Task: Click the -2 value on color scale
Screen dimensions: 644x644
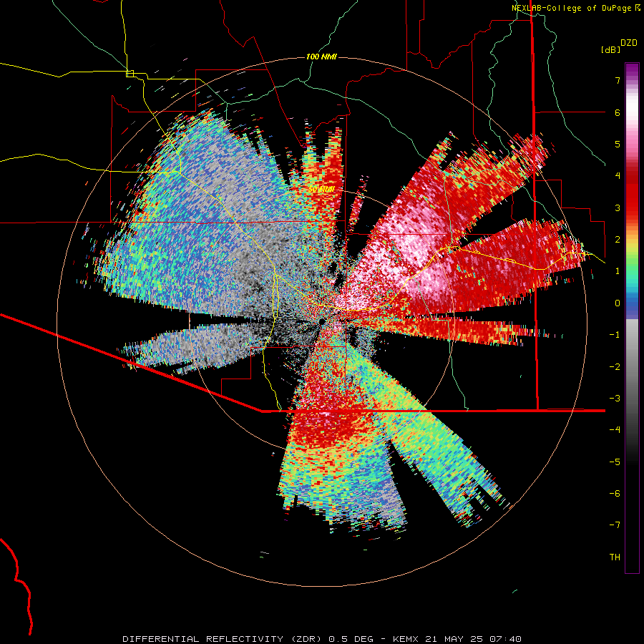Action: [615, 366]
